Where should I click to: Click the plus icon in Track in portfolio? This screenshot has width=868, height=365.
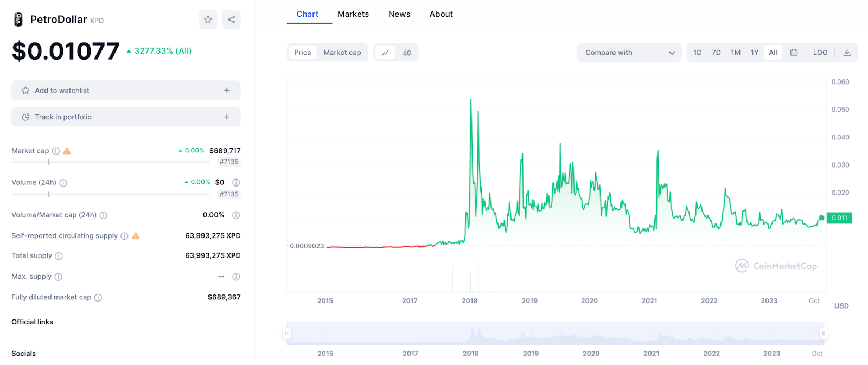coord(227,117)
